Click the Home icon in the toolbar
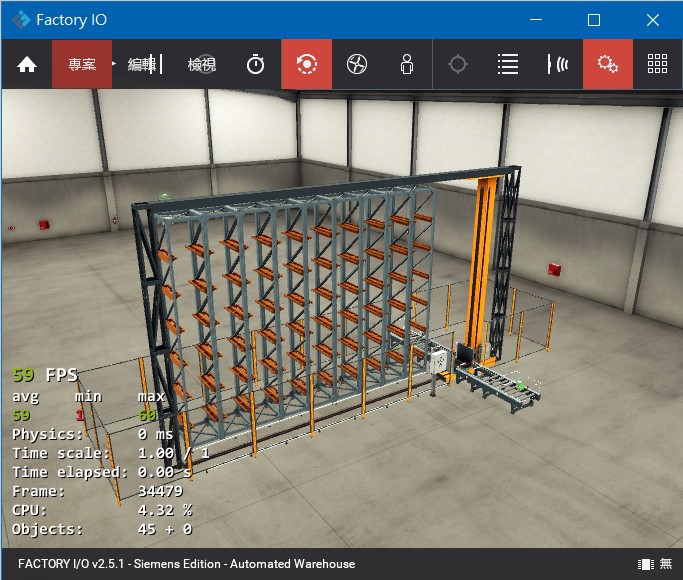Screen dimensions: 683x580 tap(27, 64)
